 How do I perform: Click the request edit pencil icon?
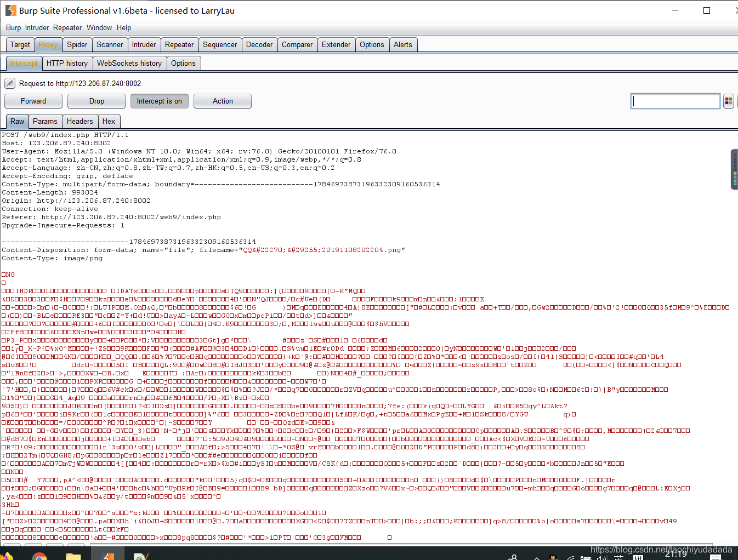pyautogui.click(x=10, y=83)
